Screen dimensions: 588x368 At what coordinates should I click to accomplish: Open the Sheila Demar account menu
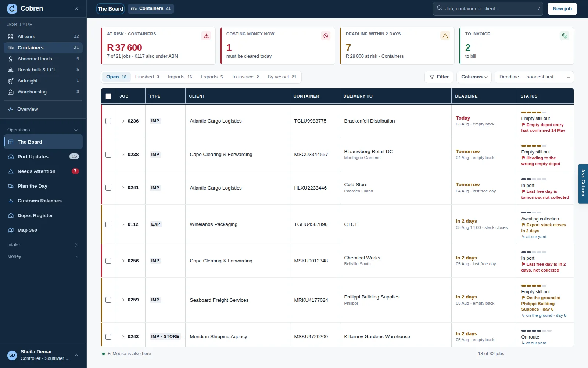(43, 355)
